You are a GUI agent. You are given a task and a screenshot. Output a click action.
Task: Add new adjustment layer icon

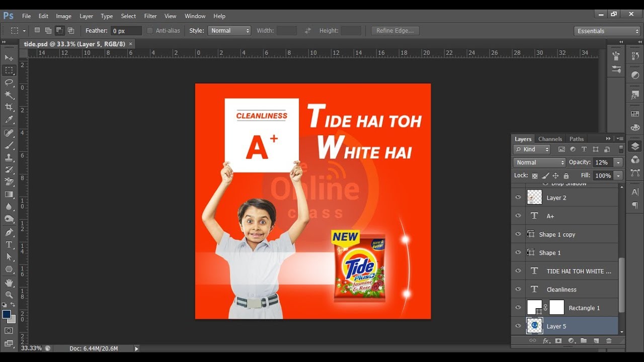click(571, 341)
